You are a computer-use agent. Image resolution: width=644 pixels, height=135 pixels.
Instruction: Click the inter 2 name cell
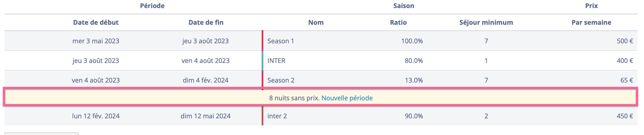(x=277, y=116)
